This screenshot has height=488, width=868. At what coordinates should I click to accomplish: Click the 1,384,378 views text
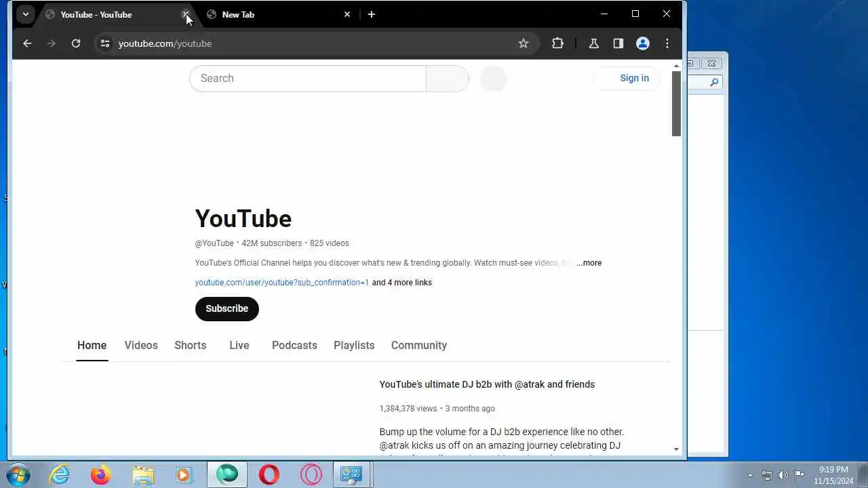pyautogui.click(x=408, y=409)
